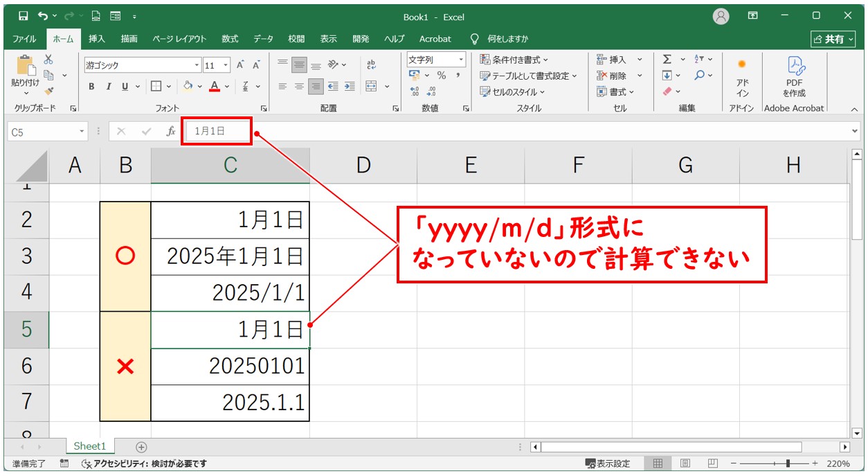The image size is (868, 476).
Task: Enable wrap text for the cell
Action: [x=372, y=64]
